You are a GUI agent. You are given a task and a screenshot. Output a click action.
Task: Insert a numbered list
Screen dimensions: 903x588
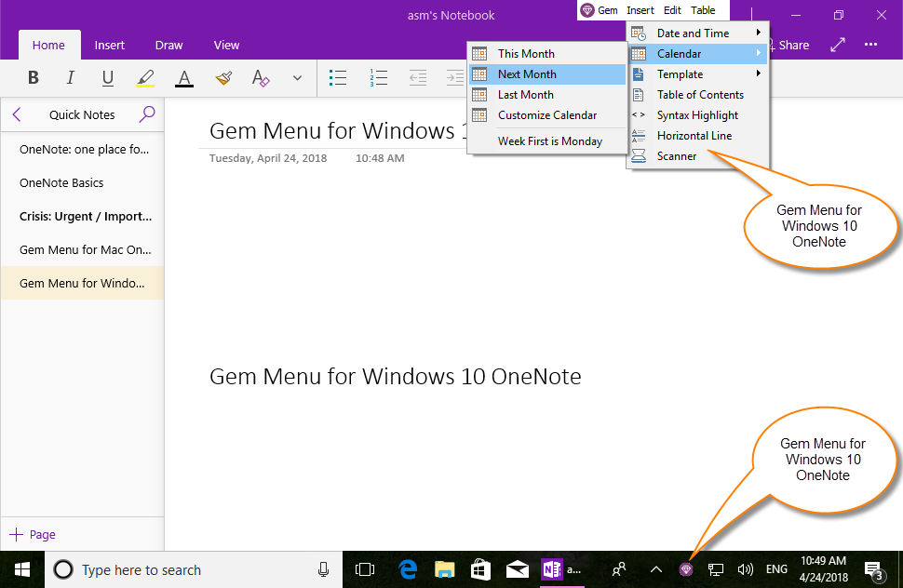coord(378,77)
